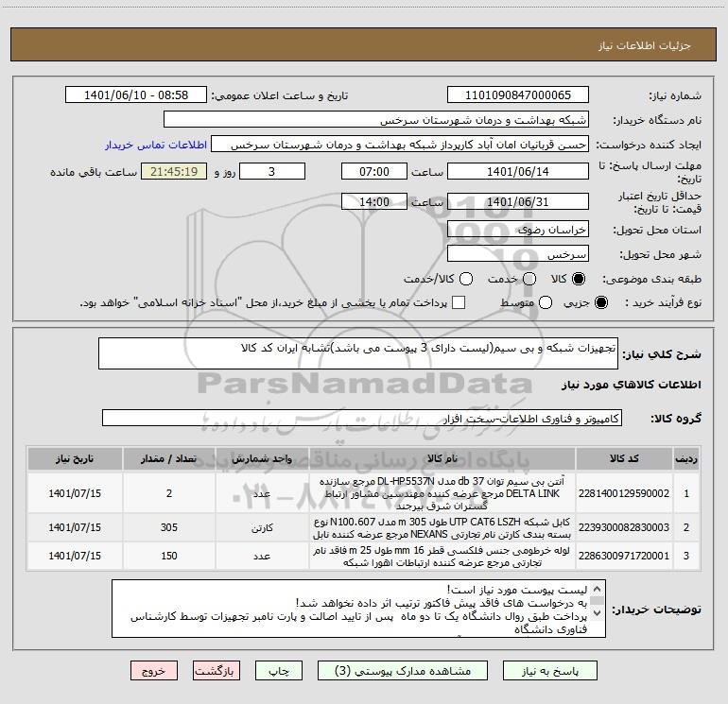The image size is (728, 704).
Task: Click the price validity date 1401/06/31
Action: 518,201
